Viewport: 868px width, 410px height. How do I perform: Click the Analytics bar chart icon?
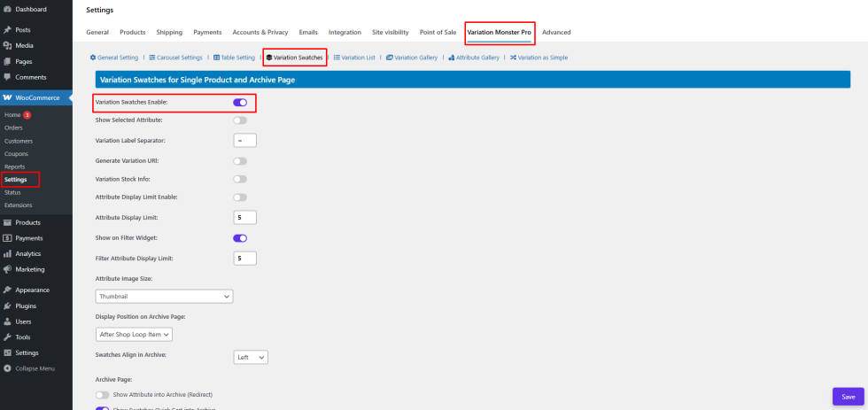[7, 254]
